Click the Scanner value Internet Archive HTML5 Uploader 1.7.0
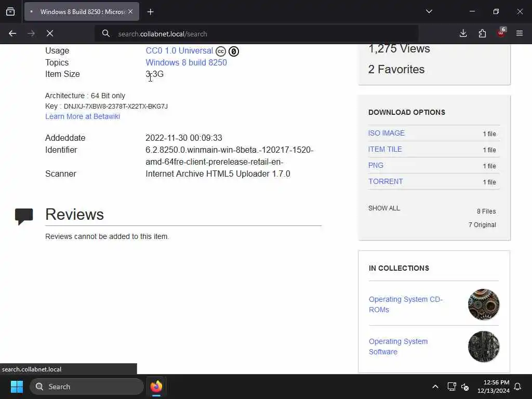 218,174
